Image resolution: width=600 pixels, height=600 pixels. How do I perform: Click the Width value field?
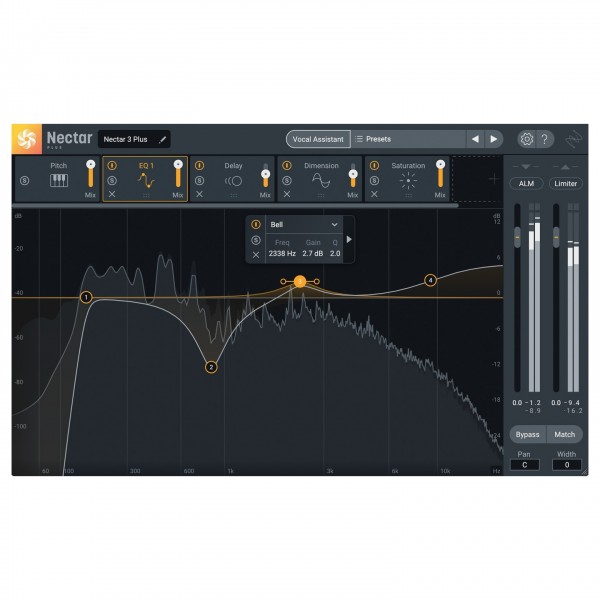point(567,465)
